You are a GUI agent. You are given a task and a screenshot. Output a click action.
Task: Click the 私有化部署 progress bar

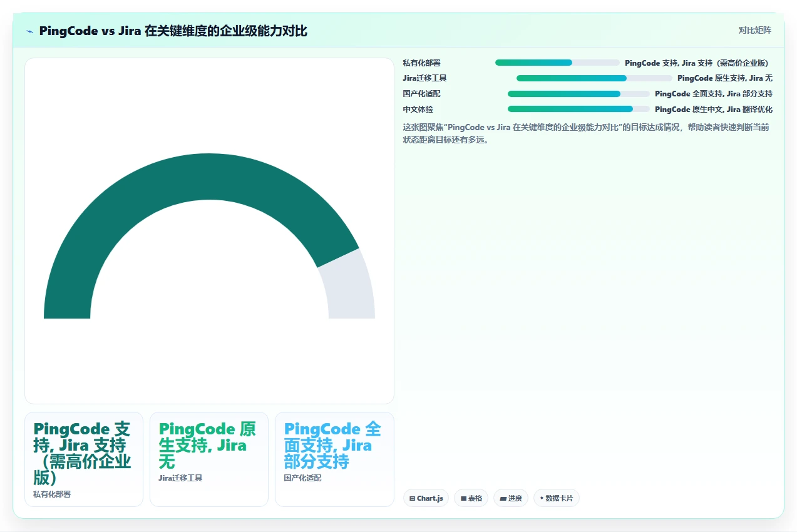(x=557, y=63)
